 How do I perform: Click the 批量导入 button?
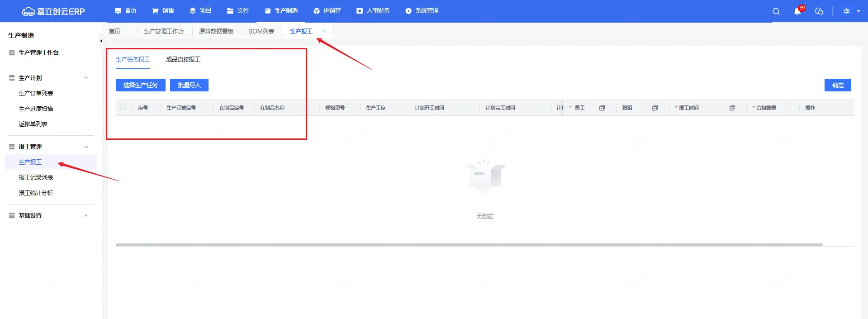[189, 85]
